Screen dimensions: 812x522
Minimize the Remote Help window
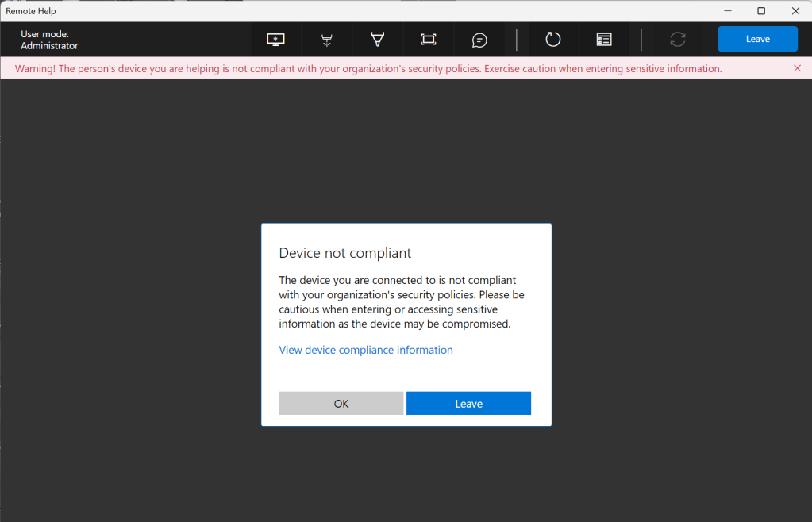point(725,11)
